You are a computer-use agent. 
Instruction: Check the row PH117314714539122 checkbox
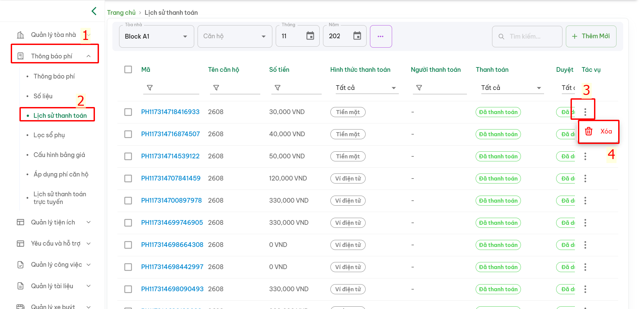[128, 156]
